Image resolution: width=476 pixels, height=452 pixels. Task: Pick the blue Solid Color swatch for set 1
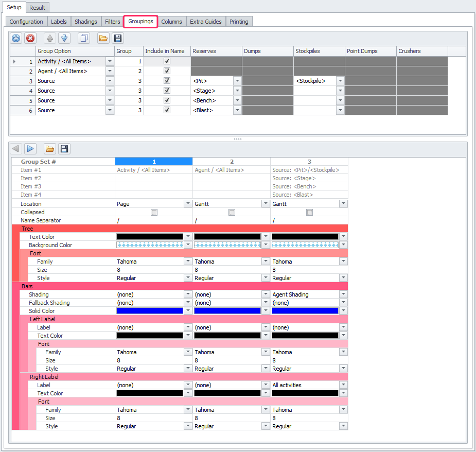150,311
